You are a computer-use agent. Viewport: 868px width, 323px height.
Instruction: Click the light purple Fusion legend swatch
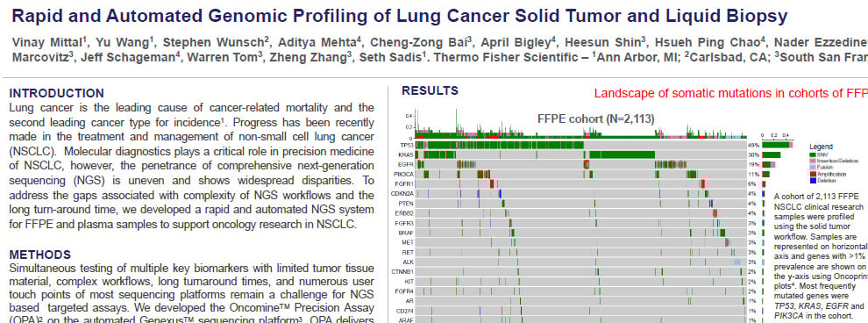(x=813, y=167)
